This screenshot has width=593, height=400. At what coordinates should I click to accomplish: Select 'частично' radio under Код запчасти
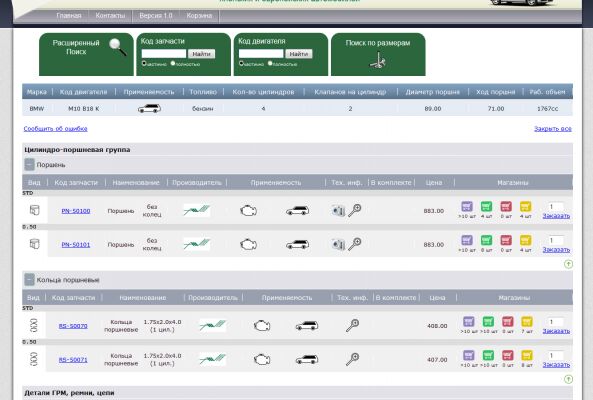pyautogui.click(x=144, y=63)
